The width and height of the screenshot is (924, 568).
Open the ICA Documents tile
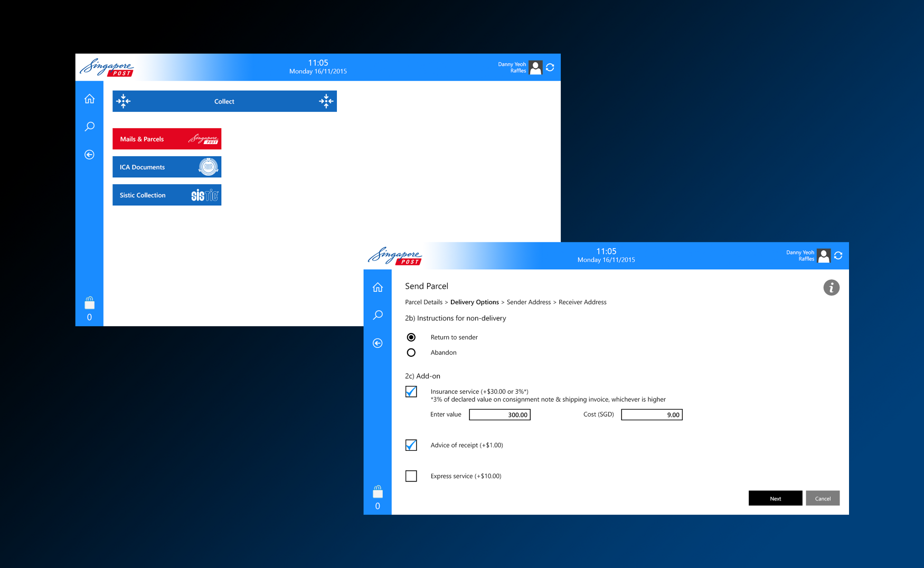pos(167,167)
